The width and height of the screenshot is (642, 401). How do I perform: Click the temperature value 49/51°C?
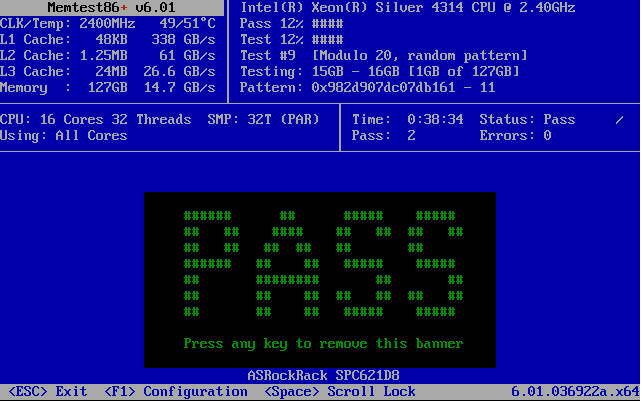tap(188, 24)
